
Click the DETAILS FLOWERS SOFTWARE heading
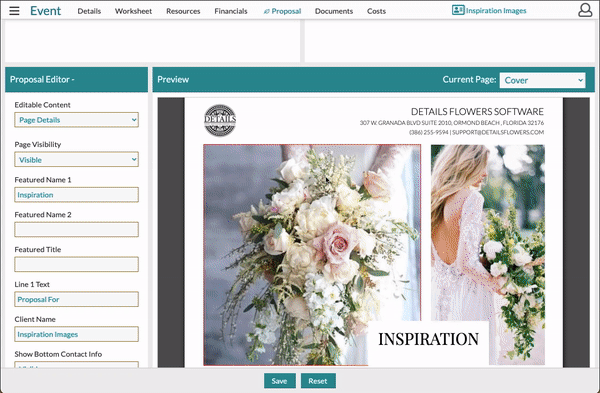point(477,111)
